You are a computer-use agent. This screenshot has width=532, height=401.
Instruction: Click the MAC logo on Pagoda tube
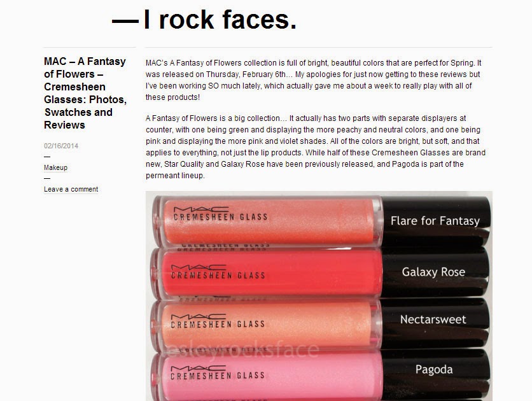click(198, 369)
